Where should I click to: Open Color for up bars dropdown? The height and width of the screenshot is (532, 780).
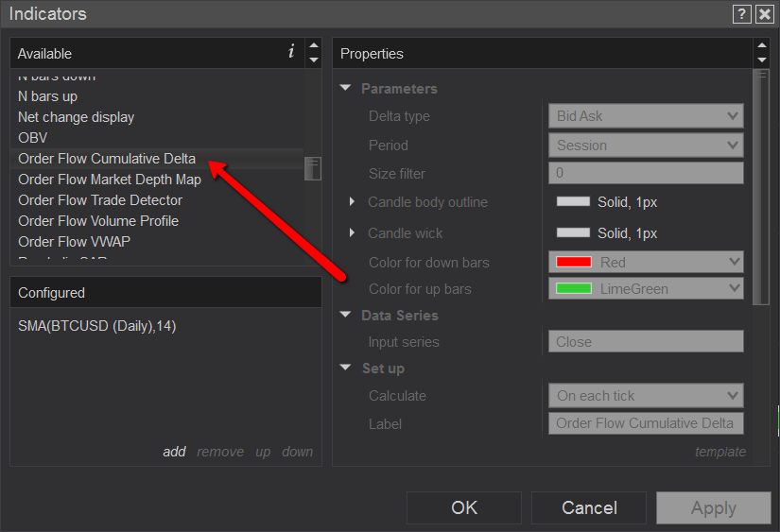[x=646, y=288]
